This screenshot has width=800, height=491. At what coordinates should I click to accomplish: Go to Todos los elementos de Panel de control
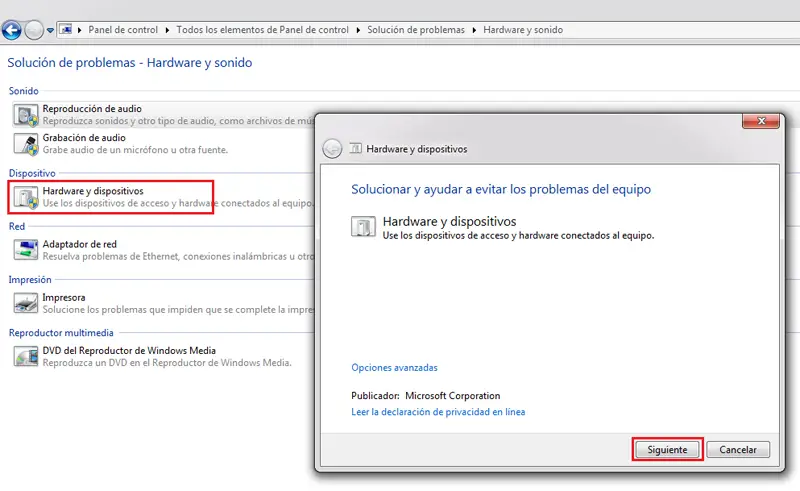[263, 30]
